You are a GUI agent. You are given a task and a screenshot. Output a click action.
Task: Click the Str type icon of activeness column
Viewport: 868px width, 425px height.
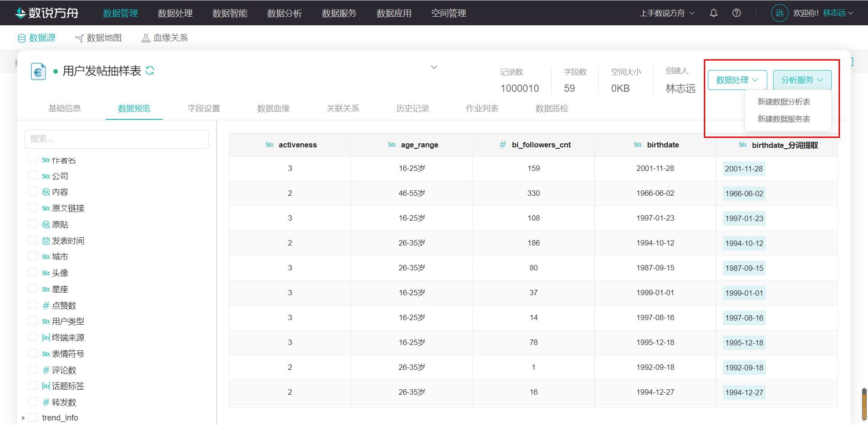tap(269, 145)
